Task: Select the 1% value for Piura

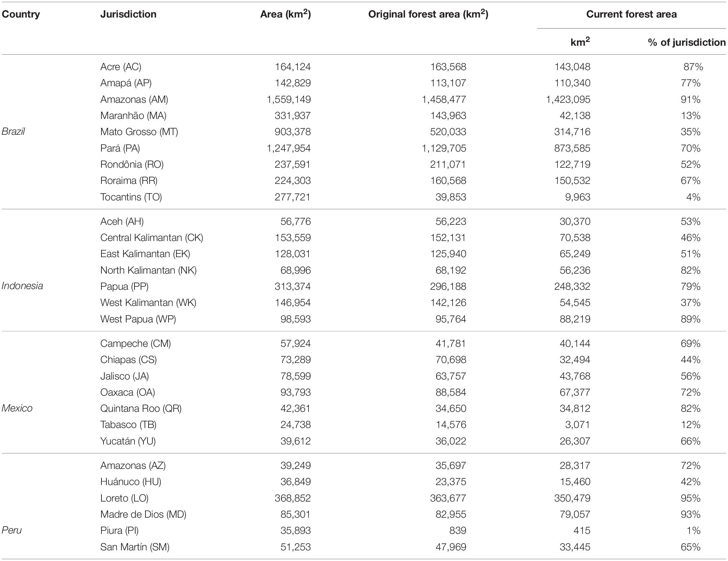Action: 693,530
